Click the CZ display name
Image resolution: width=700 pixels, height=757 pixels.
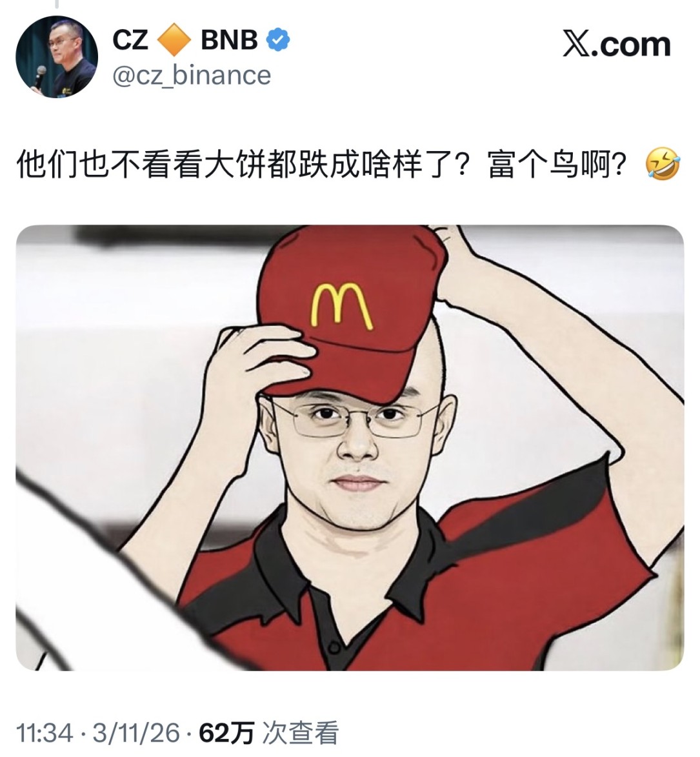(130, 39)
